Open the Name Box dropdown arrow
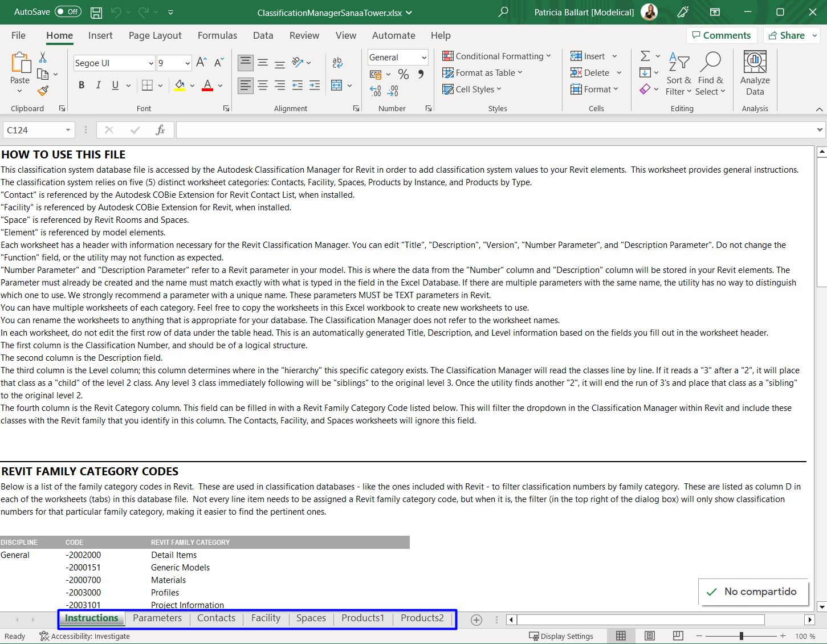 tap(68, 130)
